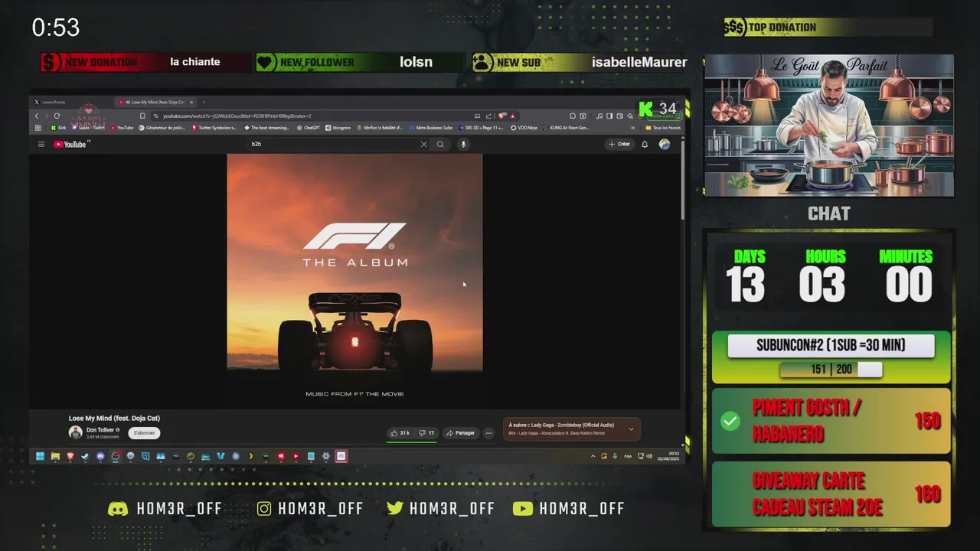Screen dimensions: 980x551
Task: Open the YouTube bookmark in bookmarks bar
Action: [x=122, y=128]
